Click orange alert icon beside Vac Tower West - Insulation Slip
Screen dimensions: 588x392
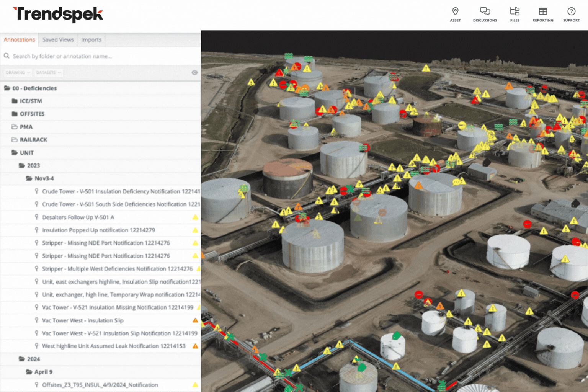click(x=195, y=320)
